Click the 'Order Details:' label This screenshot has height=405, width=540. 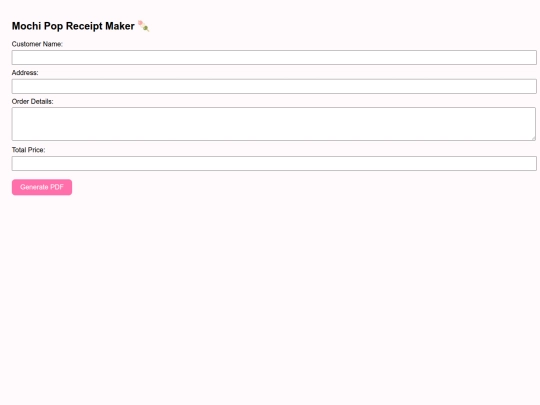(x=33, y=102)
